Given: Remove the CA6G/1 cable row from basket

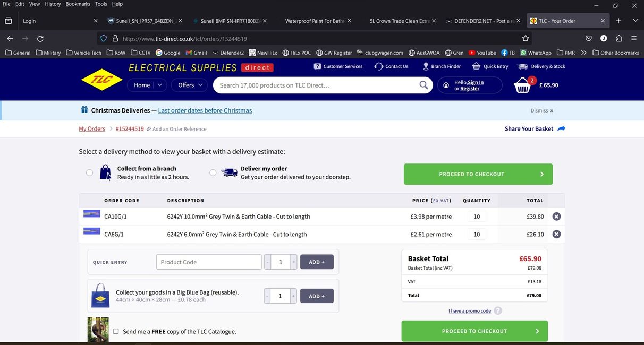Looking at the screenshot, I should click(556, 234).
